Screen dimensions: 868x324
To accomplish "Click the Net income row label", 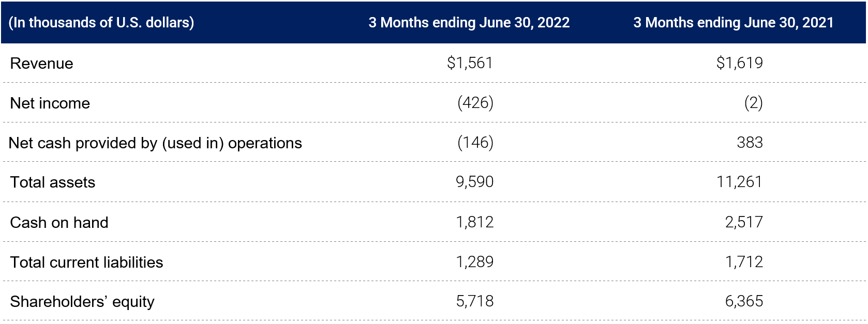I will pos(50,103).
